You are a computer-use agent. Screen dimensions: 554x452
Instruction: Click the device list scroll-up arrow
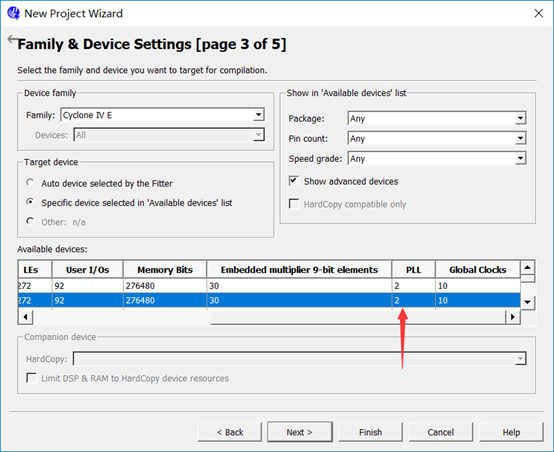point(528,267)
